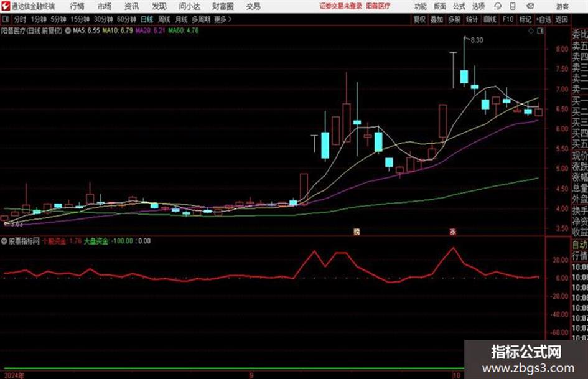Open the 发现 menu
The width and height of the screenshot is (588, 379).
159,6
